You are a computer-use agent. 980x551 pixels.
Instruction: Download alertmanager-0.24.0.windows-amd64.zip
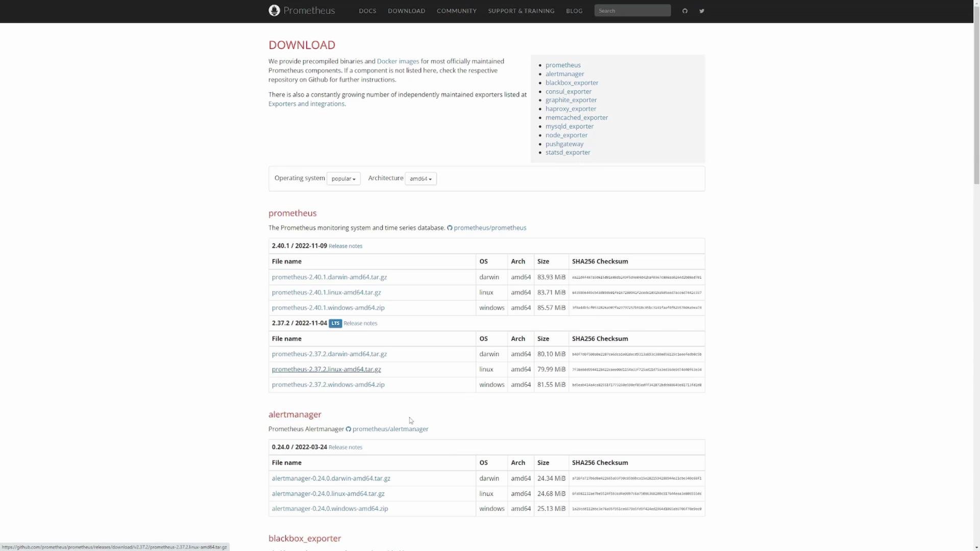click(x=330, y=509)
